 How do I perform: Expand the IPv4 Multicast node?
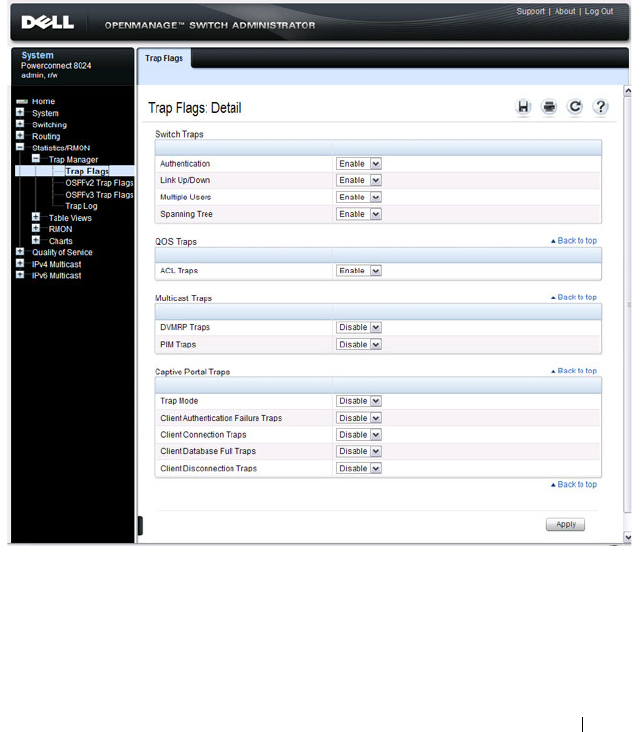click(20, 264)
